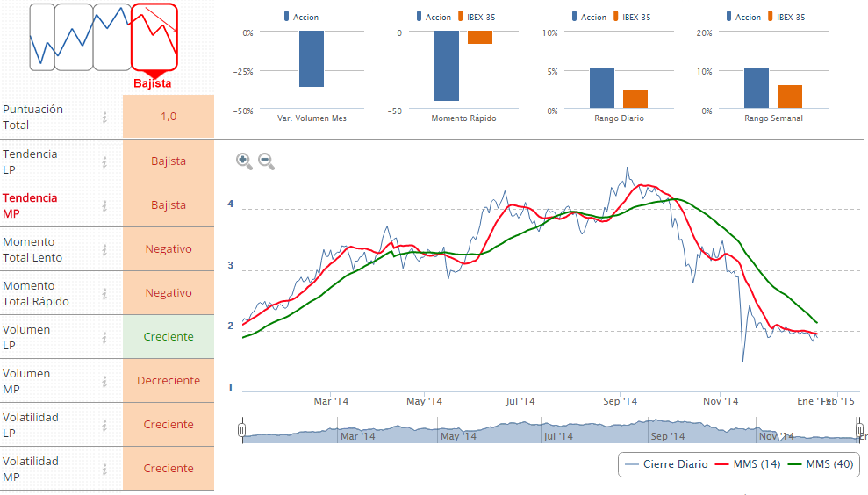Click Bajista value for Tendencia MP

pos(169,204)
